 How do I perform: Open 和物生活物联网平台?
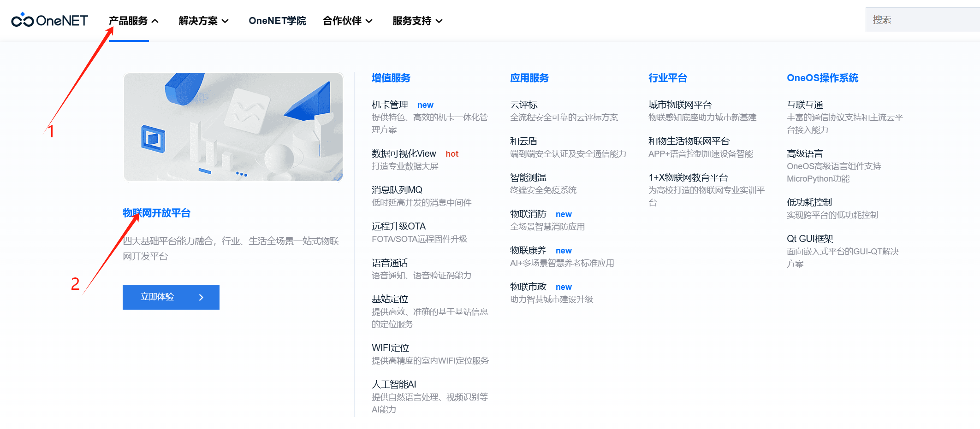(x=689, y=141)
